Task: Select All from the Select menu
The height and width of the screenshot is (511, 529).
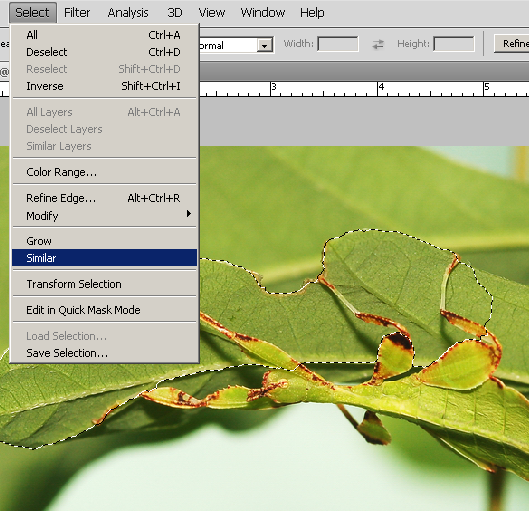Action: click(x=105, y=35)
